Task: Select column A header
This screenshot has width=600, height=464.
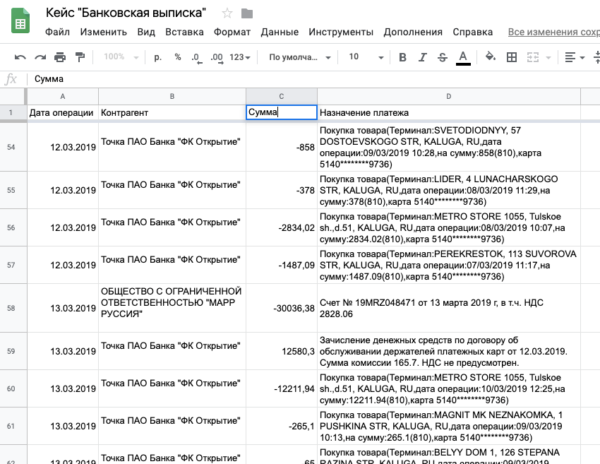Action: [x=63, y=96]
